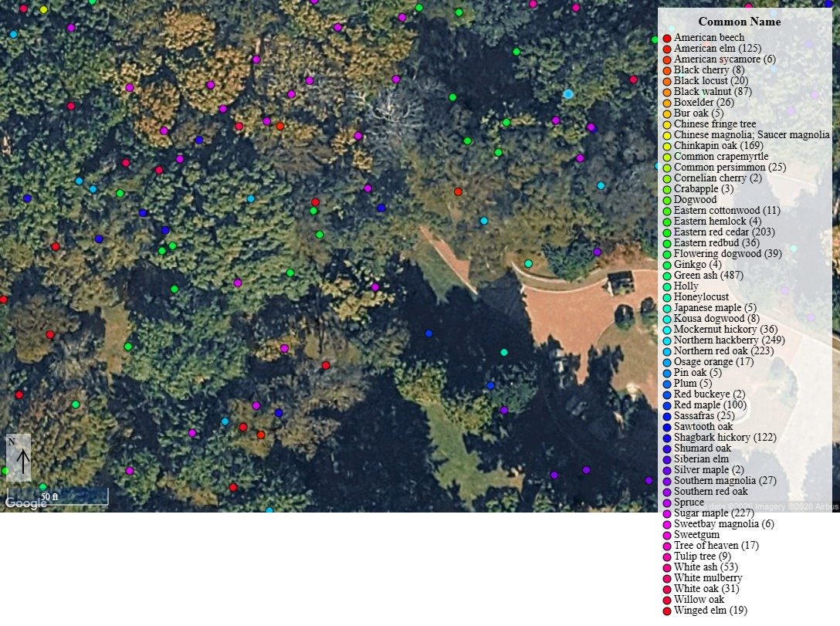Viewport: 840px width, 626px height.
Task: Click the Tulip tree (9) color dot
Action: coord(667,557)
